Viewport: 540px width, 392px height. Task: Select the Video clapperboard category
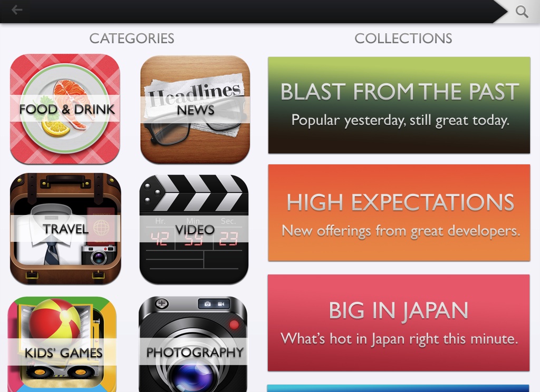pyautogui.click(x=194, y=229)
